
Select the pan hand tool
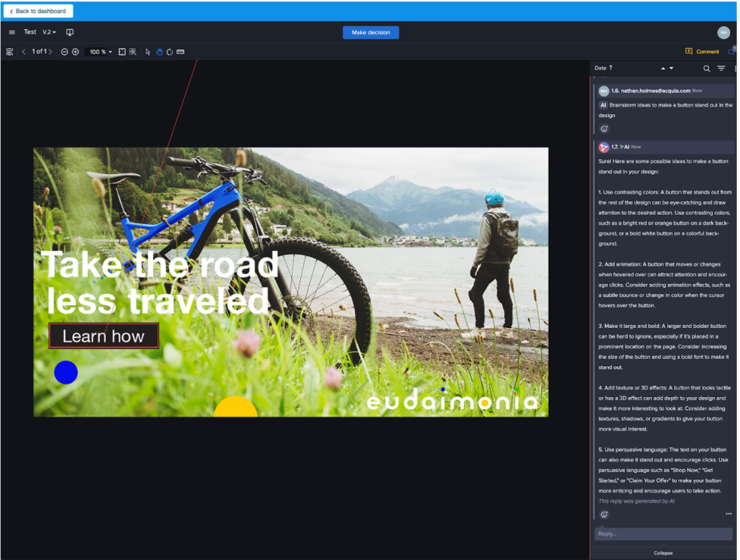click(159, 51)
